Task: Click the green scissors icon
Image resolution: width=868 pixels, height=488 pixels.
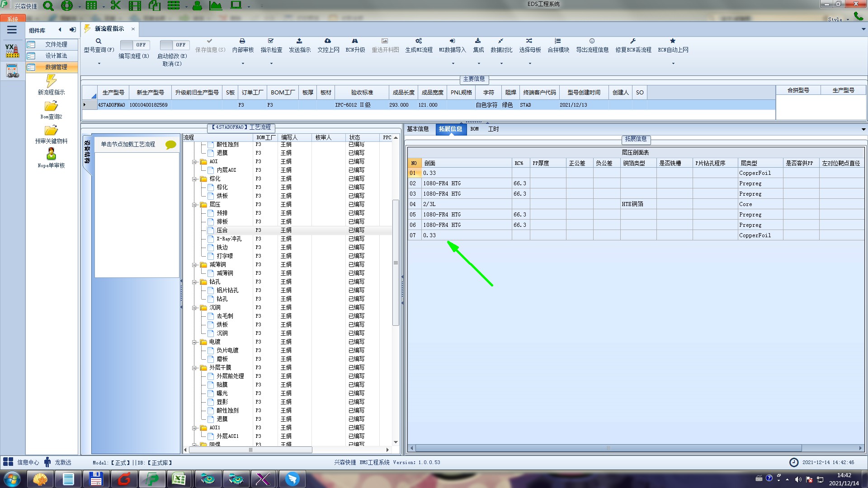Action: [116, 5]
